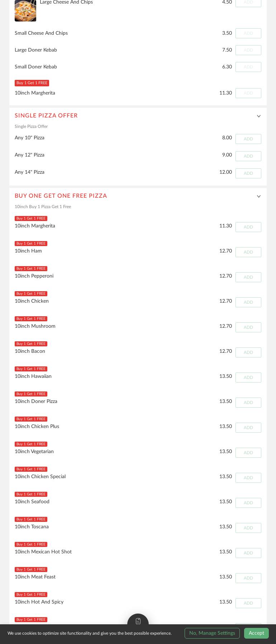
Task: Open No, Manage Settings for cookies
Action: 212,633
